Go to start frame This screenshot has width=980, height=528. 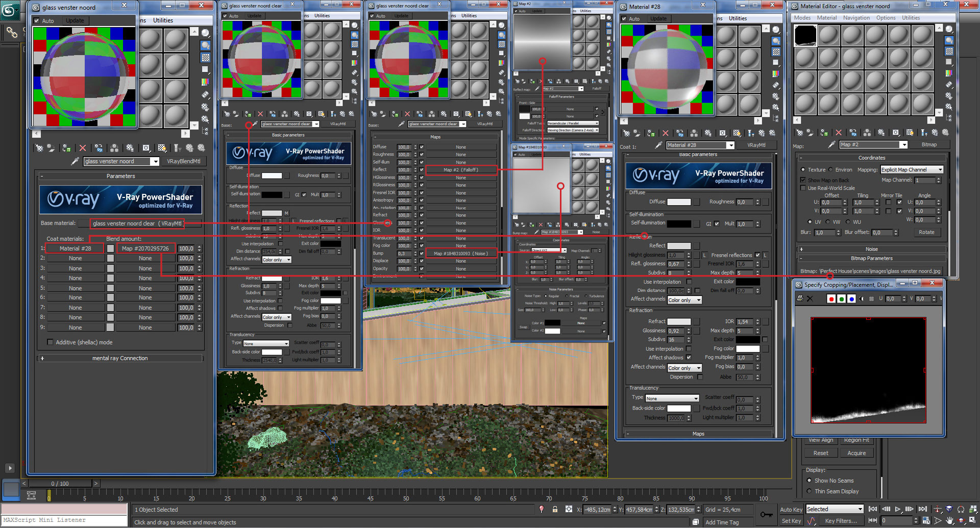coord(873,509)
